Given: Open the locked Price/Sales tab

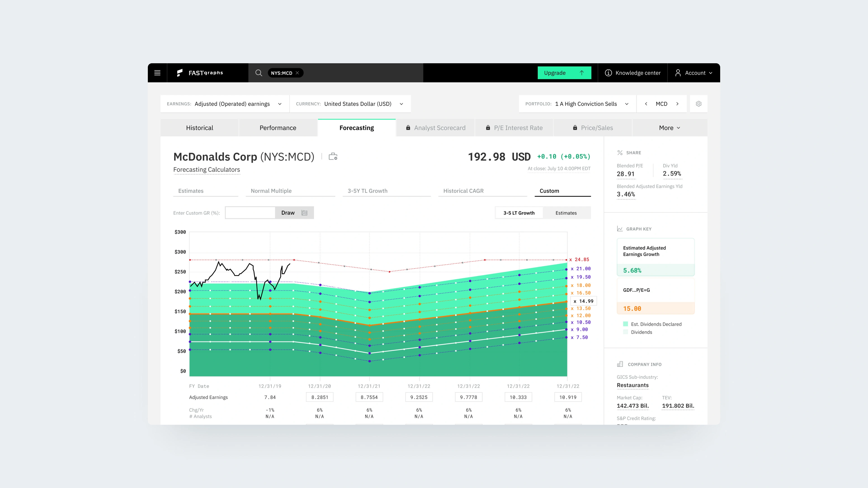Looking at the screenshot, I should pyautogui.click(x=593, y=128).
